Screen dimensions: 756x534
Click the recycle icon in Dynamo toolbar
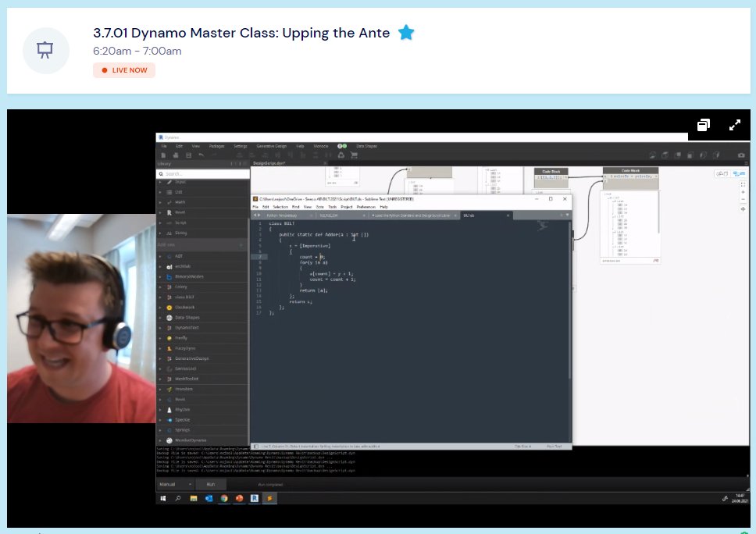[x=341, y=155]
